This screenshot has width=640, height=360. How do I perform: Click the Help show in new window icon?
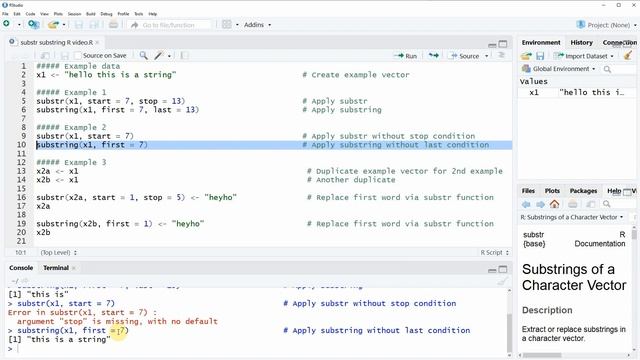coord(590,204)
